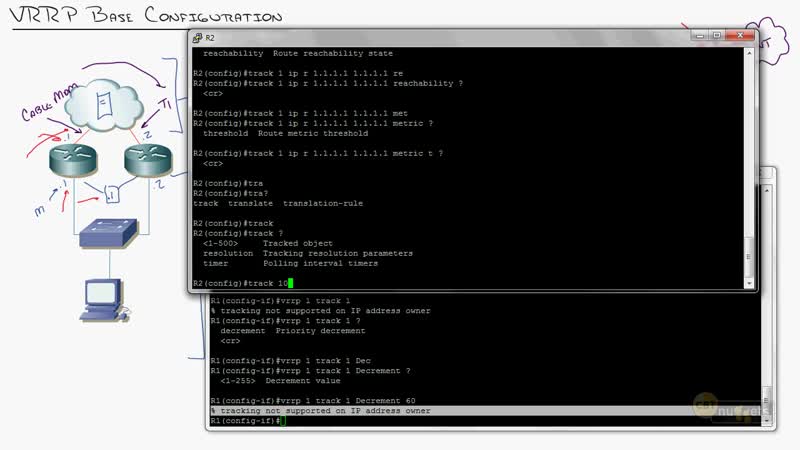Image resolution: width=800 pixels, height=450 pixels.
Task: Click 'R2(config)#tra?' line
Action: pyautogui.click(x=230, y=193)
